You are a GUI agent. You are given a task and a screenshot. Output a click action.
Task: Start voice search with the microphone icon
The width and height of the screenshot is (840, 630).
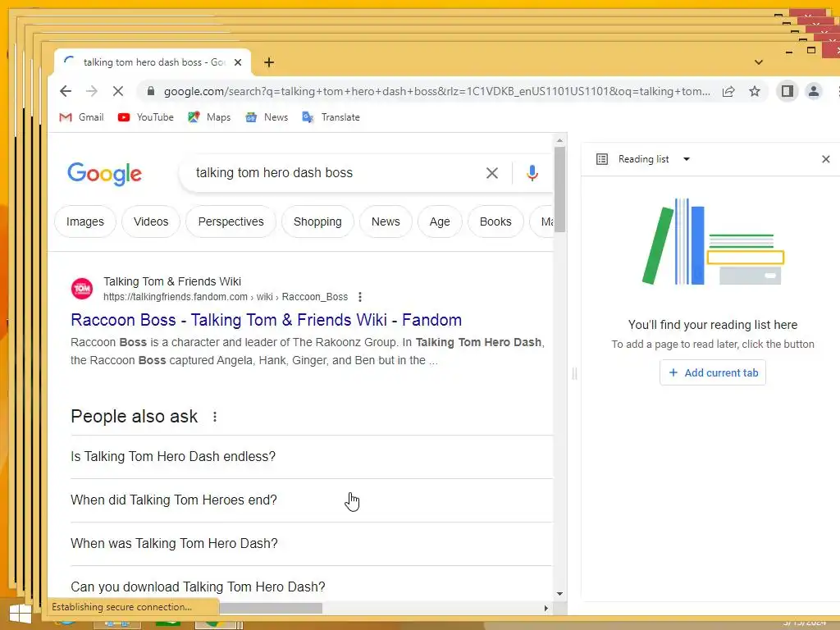pyautogui.click(x=532, y=173)
